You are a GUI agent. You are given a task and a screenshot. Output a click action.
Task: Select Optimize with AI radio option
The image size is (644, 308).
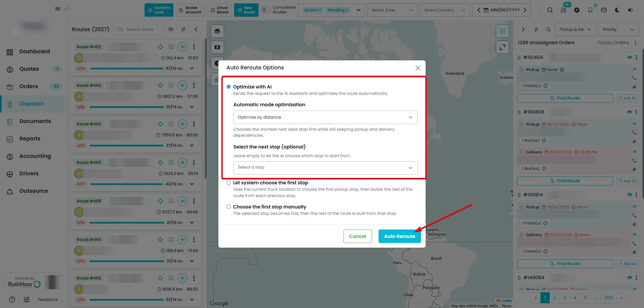click(x=229, y=87)
